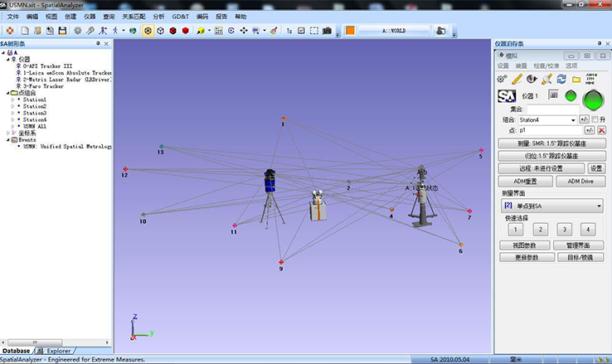Open the 关系匹配 menu
The image size is (612, 364).
coord(134,17)
